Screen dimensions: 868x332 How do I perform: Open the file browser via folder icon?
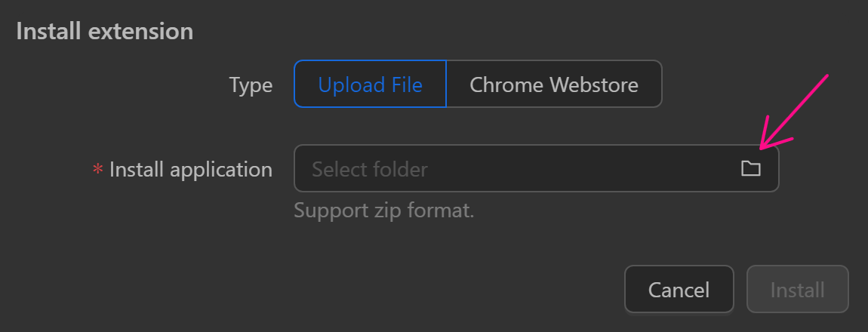750,169
